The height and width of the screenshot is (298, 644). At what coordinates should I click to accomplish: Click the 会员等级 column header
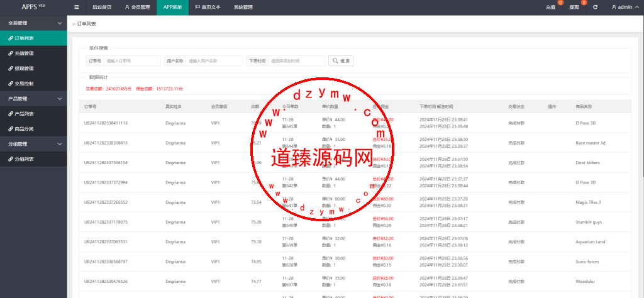click(219, 107)
